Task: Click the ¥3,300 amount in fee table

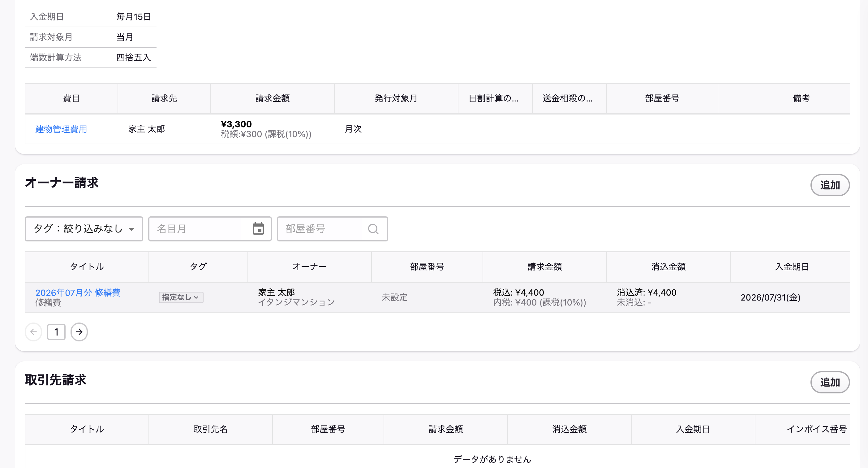Action: pos(236,124)
